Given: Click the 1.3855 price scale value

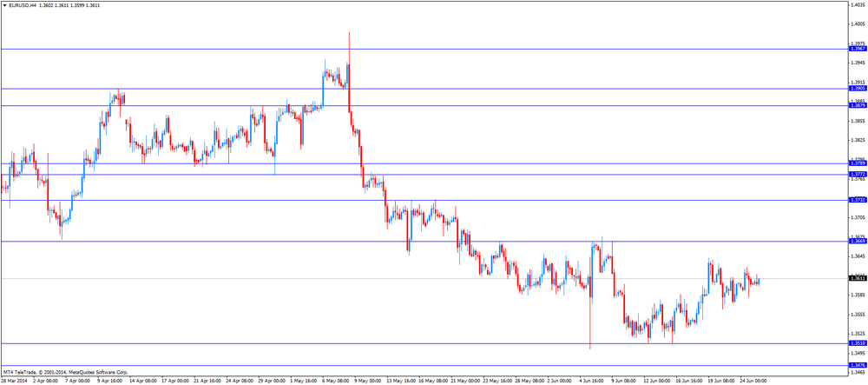Looking at the screenshot, I should pos(858,121).
